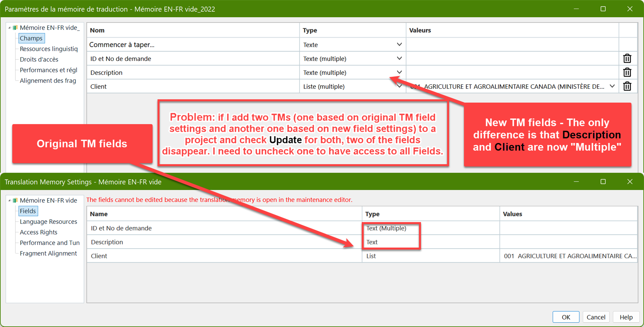Expand the Client values list dropdown in upper window

(x=612, y=86)
